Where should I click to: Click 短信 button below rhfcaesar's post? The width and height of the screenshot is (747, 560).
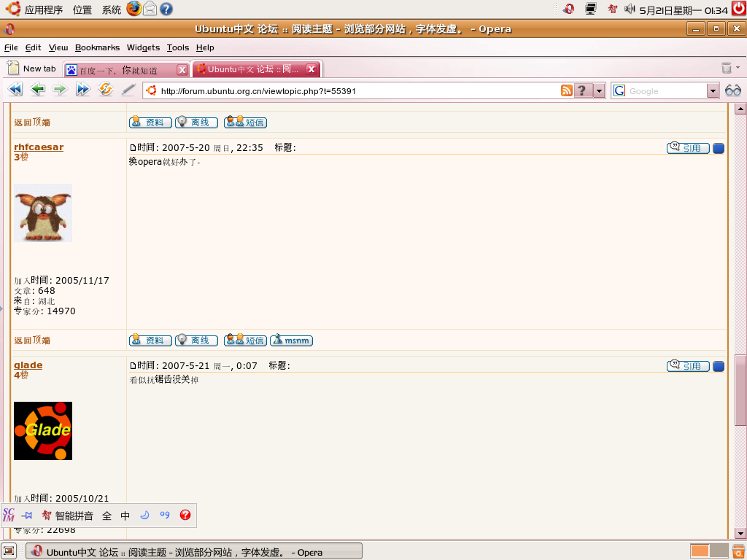coord(245,341)
